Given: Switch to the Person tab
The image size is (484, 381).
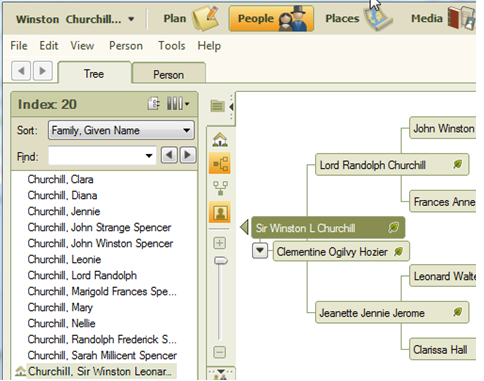Looking at the screenshot, I should 169,74.
